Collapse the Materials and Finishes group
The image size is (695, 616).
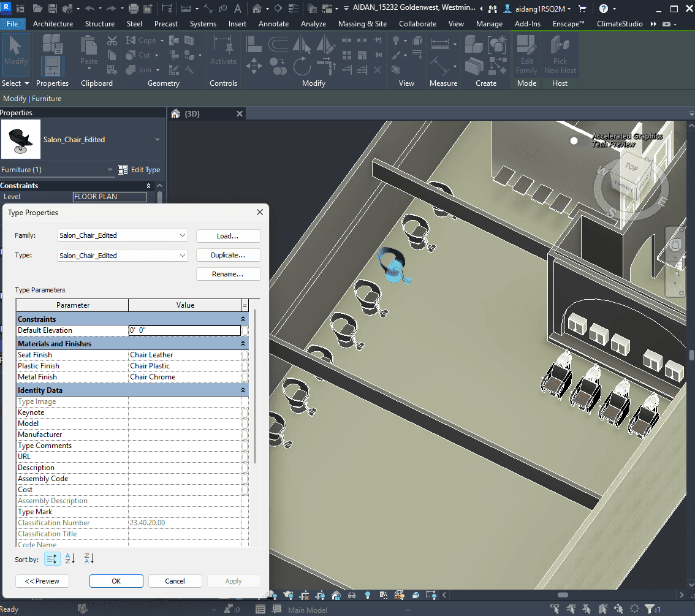(243, 344)
